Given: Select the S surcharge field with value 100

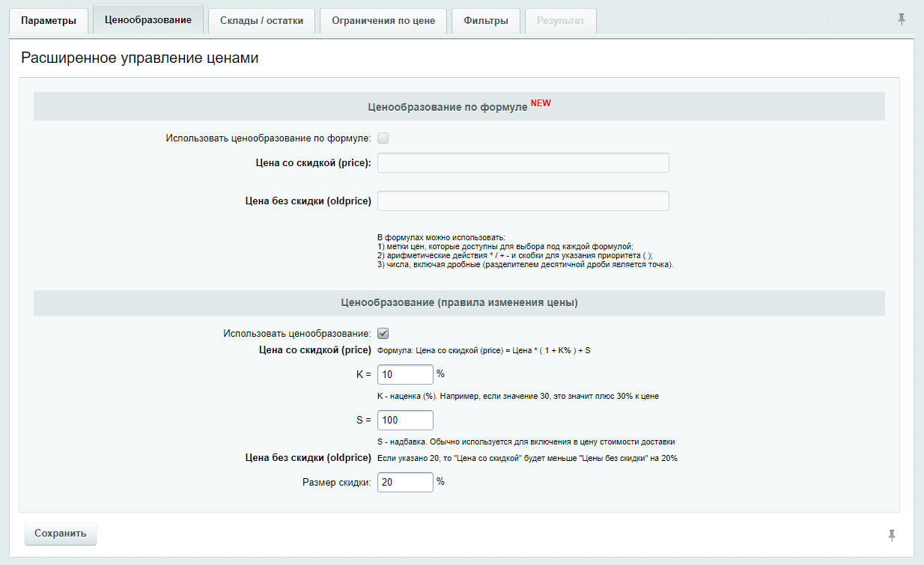Looking at the screenshot, I should pos(405,421).
